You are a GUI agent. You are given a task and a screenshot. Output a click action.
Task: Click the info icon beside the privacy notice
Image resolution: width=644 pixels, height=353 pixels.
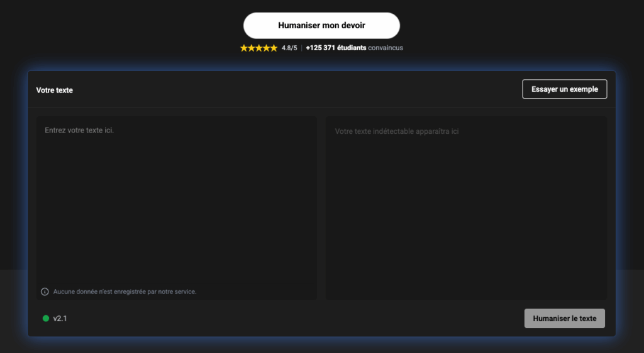point(45,291)
